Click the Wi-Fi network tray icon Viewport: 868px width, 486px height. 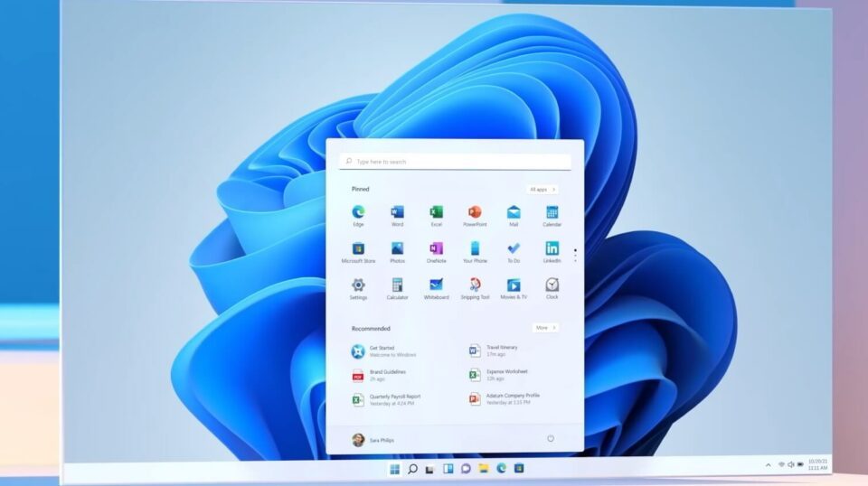pos(781,464)
